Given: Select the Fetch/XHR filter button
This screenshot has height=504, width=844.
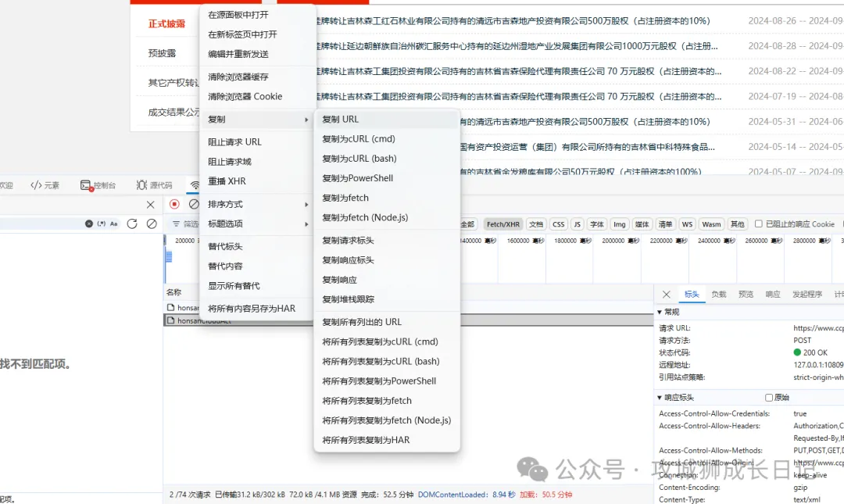Looking at the screenshot, I should [502, 224].
